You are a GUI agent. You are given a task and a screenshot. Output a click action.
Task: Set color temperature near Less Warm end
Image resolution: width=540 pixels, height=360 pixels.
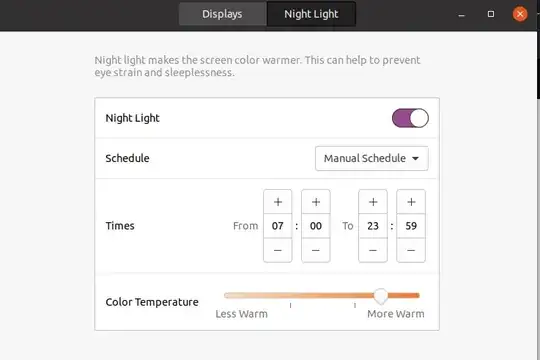pyautogui.click(x=229, y=295)
